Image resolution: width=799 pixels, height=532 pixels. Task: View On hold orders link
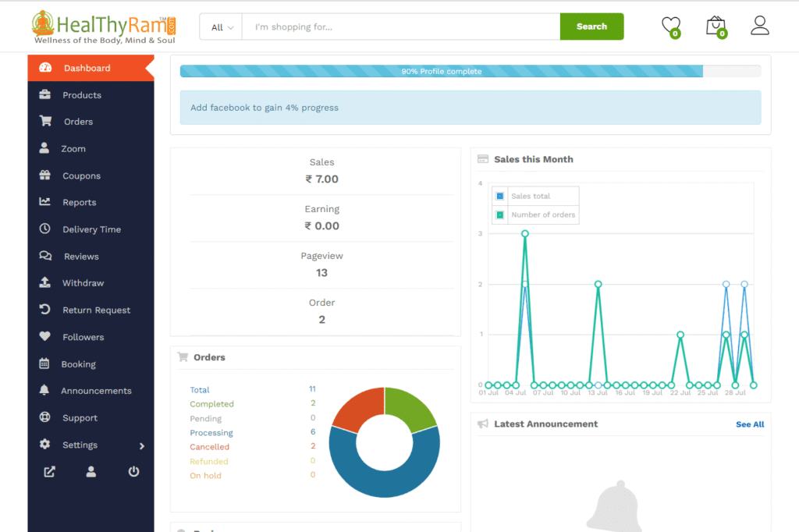pos(205,475)
